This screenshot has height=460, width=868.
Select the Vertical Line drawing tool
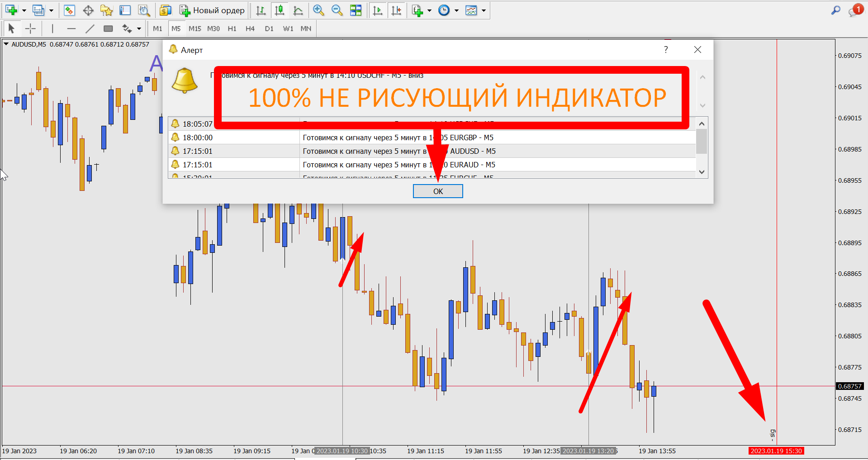[x=52, y=28]
